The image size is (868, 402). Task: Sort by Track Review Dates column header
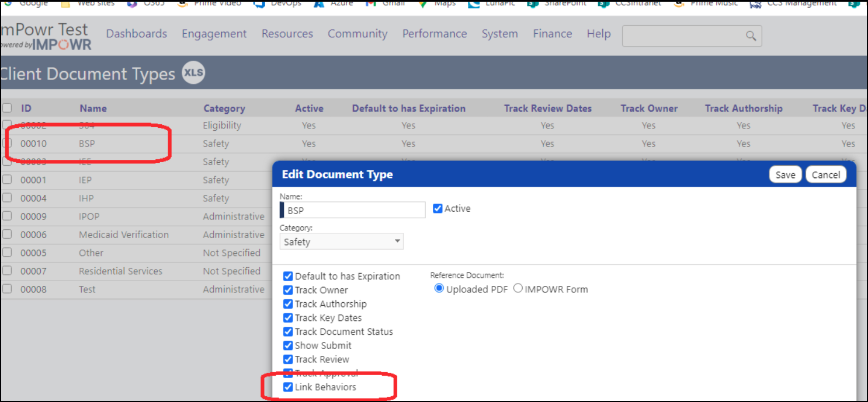click(548, 108)
